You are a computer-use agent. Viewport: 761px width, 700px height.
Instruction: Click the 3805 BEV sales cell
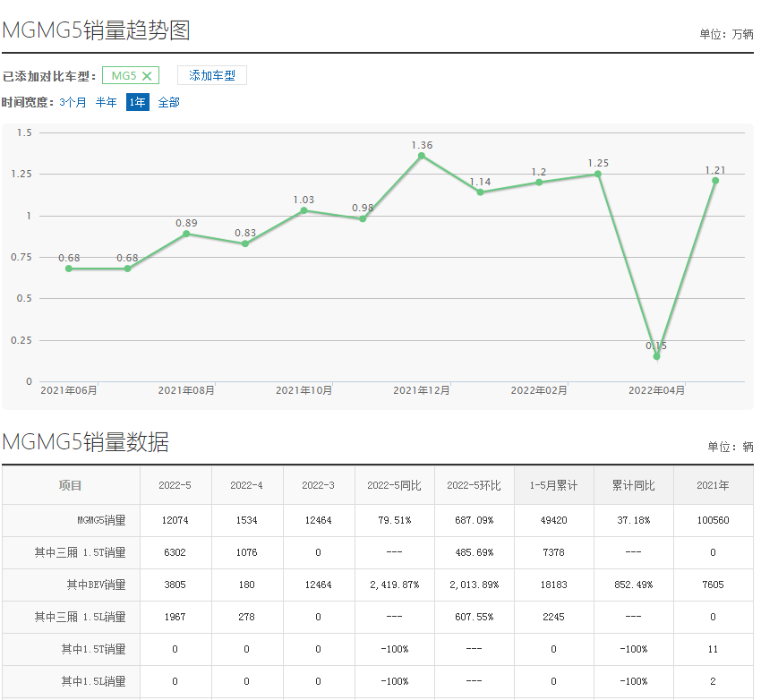(x=175, y=585)
